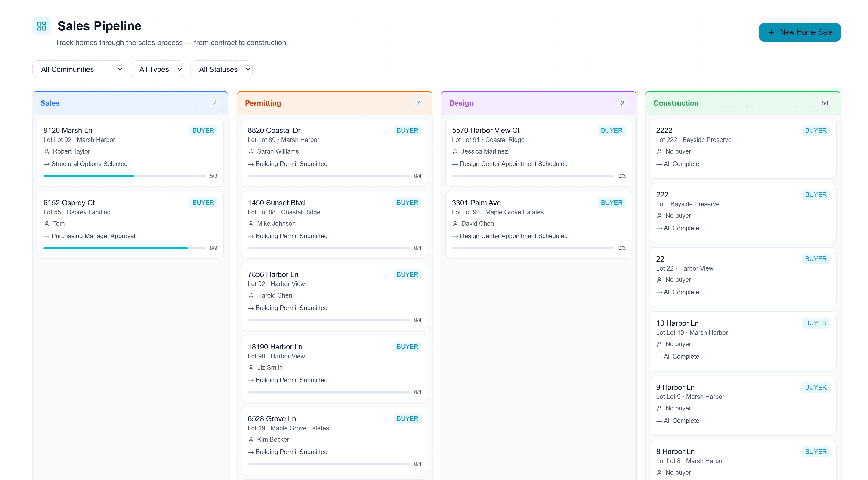This screenshot has height=480, width=868.
Task: Click the Sales count badge showing 2
Action: click(214, 103)
